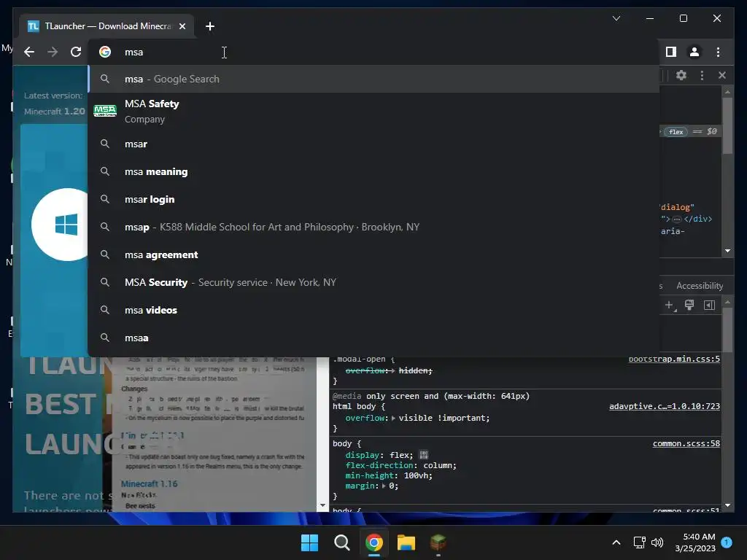Viewport: 747px width, 560px height.
Task: Show hidden tray icons chevron
Action: click(616, 542)
